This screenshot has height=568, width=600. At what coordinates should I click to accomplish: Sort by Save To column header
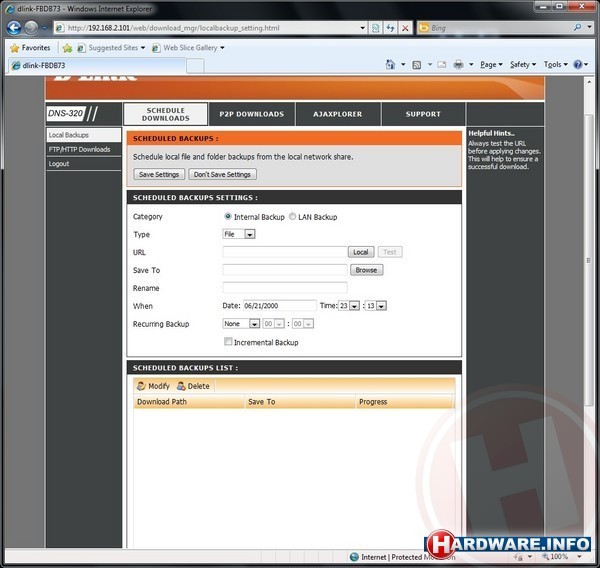point(300,402)
